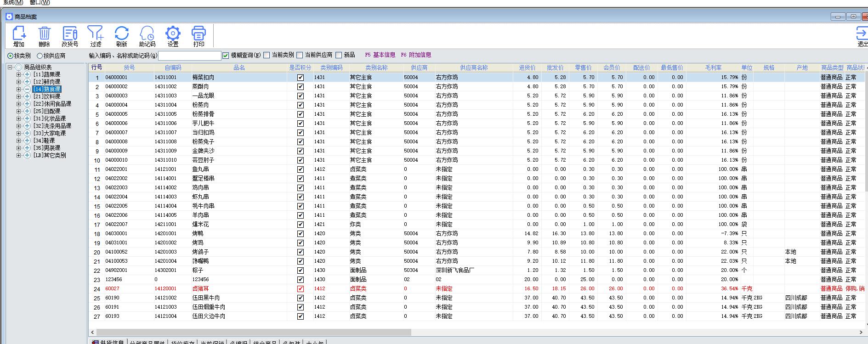
Task: Expand [11]蔬果课 using its square plus box
Action: (18, 74)
